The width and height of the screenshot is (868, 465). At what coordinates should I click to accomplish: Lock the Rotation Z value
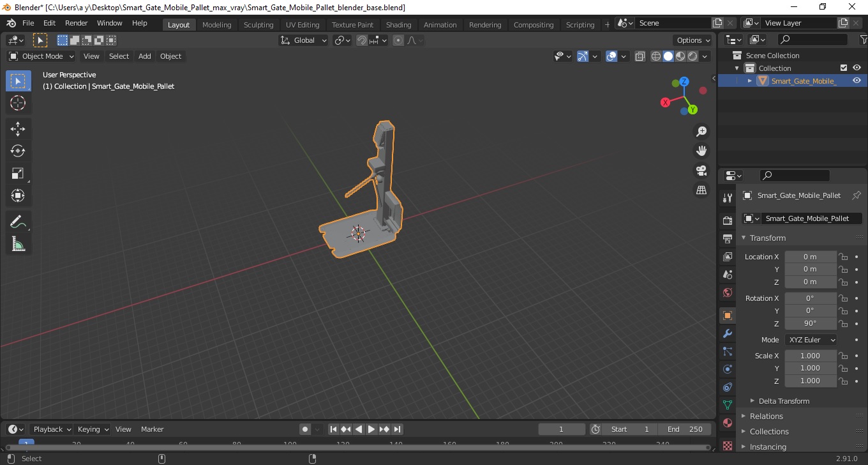843,323
